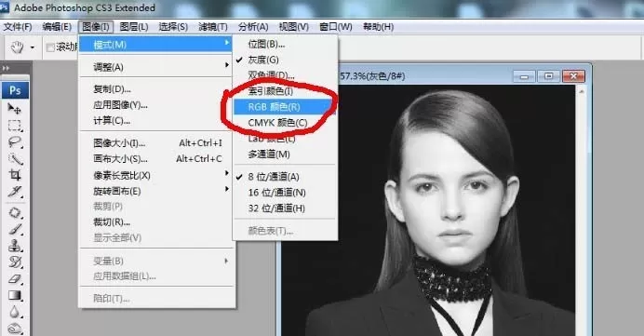Click the document scrollbar up arrow
The height and width of the screenshot is (336, 644).
coord(582,92)
